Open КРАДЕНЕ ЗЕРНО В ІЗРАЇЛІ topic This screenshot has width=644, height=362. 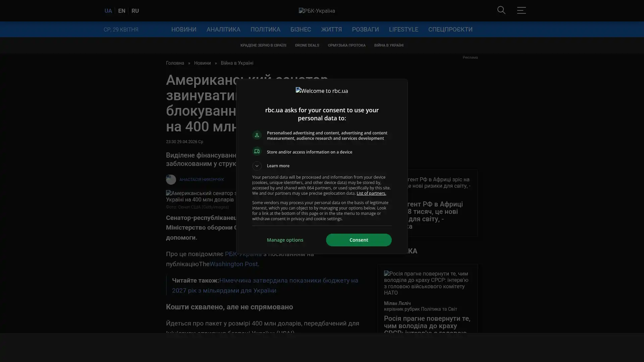(x=263, y=45)
